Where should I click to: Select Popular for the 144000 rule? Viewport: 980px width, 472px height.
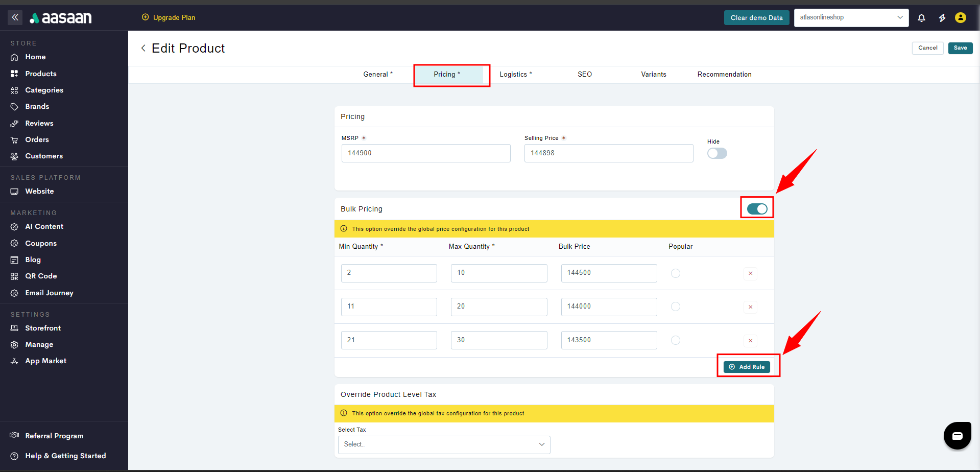tap(675, 306)
